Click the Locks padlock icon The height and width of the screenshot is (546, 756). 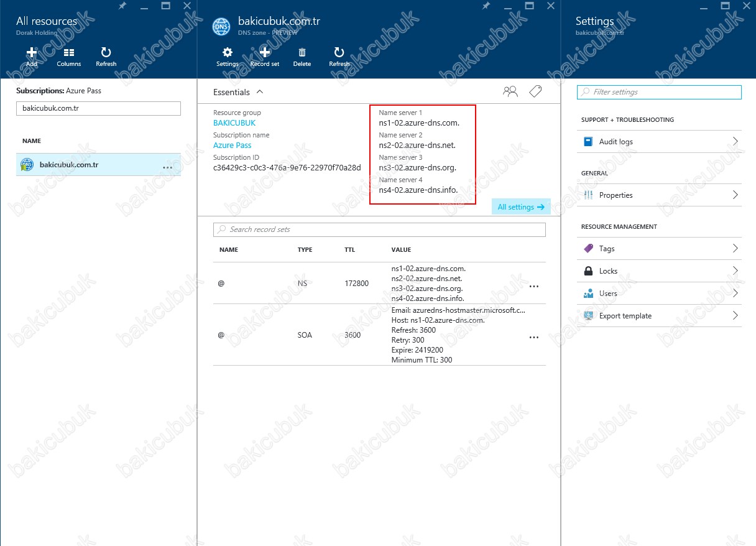click(588, 271)
